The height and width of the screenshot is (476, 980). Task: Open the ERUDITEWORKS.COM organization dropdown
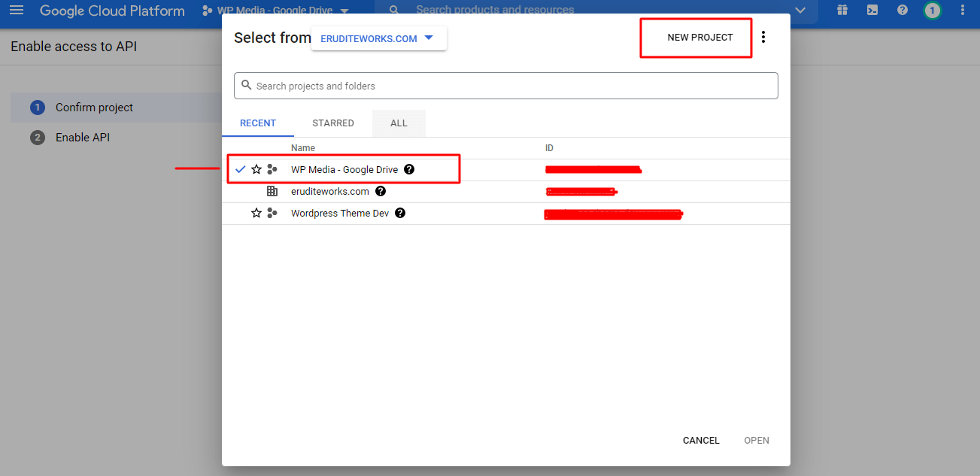point(378,38)
